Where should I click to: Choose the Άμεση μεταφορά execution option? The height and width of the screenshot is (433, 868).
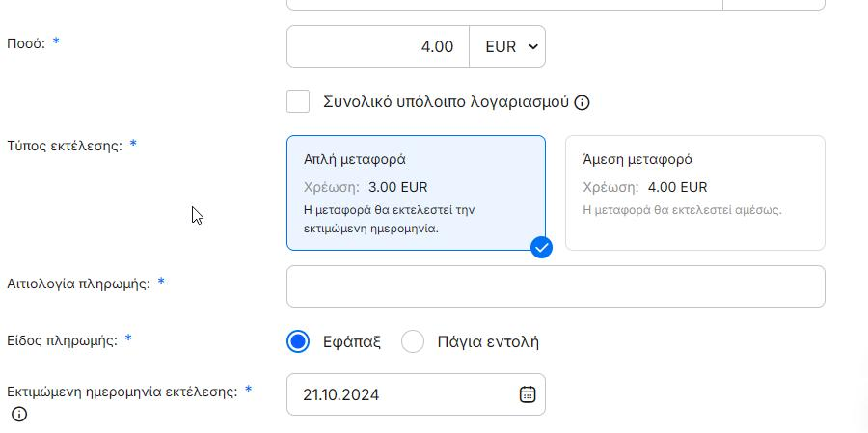tap(694, 193)
